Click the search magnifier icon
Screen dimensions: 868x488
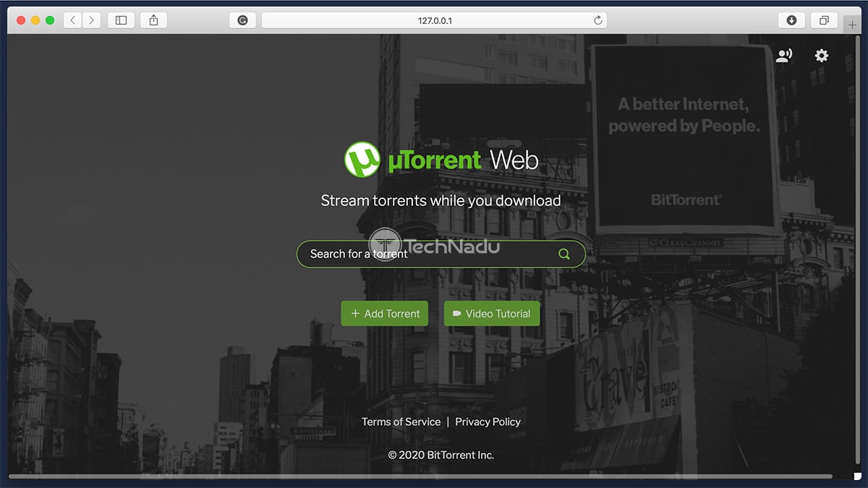pyautogui.click(x=564, y=254)
